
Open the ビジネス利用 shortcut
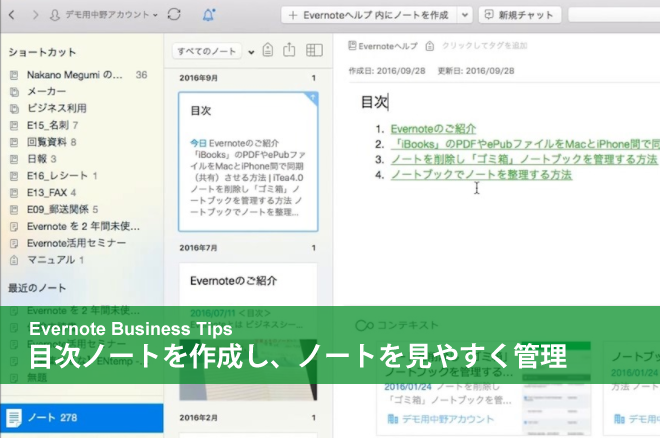57,108
